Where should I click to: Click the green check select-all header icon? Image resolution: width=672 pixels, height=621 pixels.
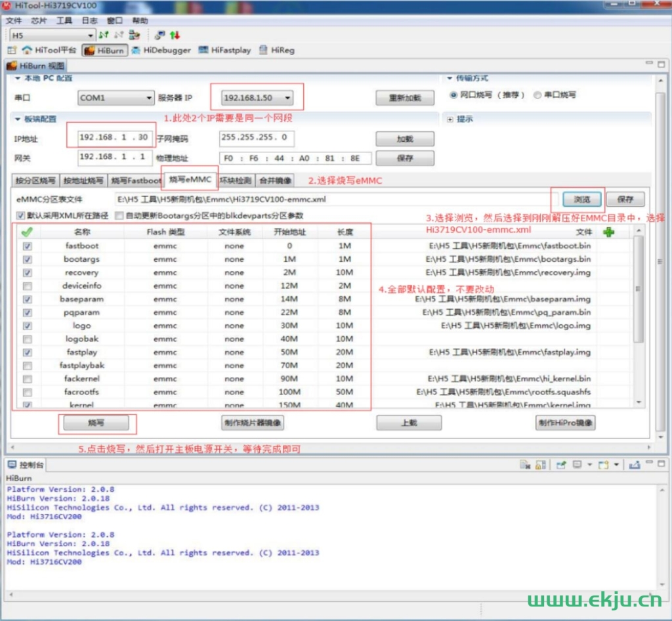pos(27,232)
